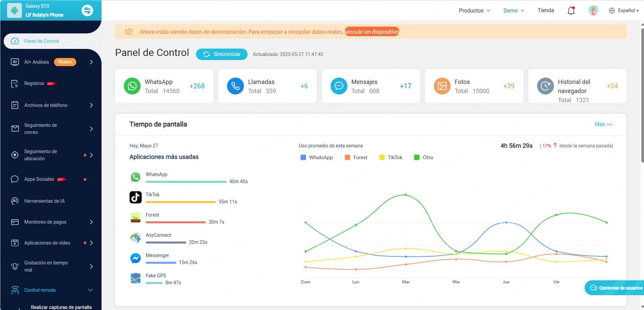
Task: Click the Forest usage progress bar
Action: coord(175,222)
